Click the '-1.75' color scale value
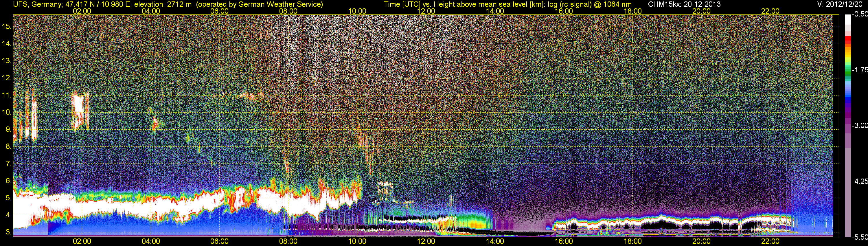The image size is (868, 246). [x=860, y=70]
